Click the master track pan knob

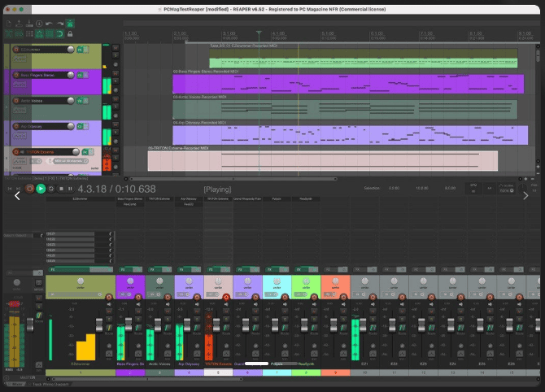pos(17,282)
